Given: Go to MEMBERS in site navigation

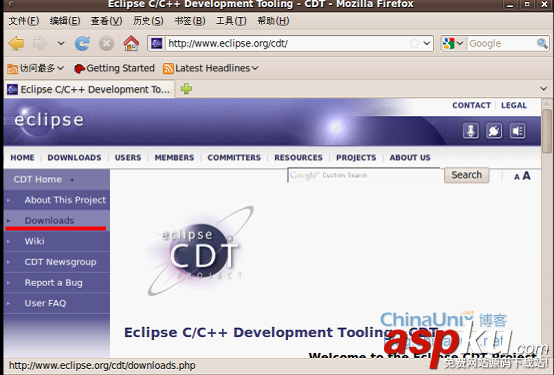Looking at the screenshot, I should pyautogui.click(x=174, y=158).
